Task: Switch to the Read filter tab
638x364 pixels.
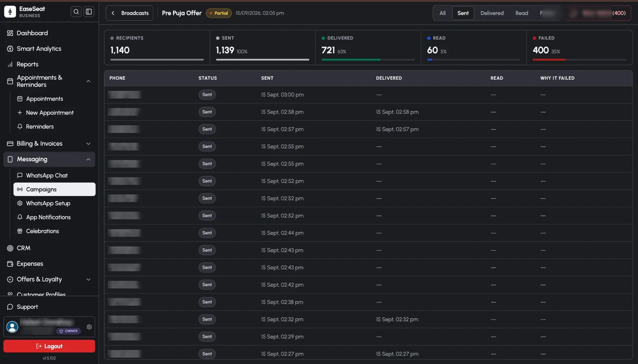Action: click(522, 13)
